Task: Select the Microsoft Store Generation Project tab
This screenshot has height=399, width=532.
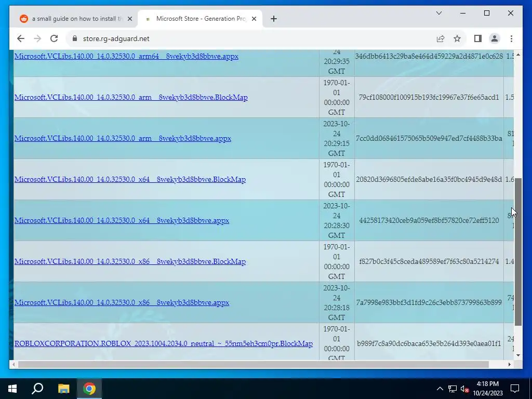Action: pyautogui.click(x=200, y=19)
